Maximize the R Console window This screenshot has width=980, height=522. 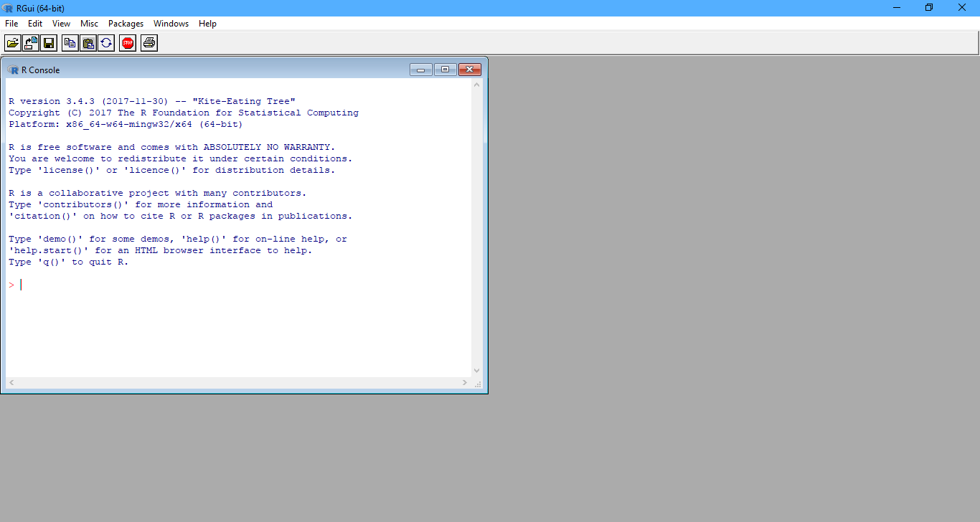[446, 70]
